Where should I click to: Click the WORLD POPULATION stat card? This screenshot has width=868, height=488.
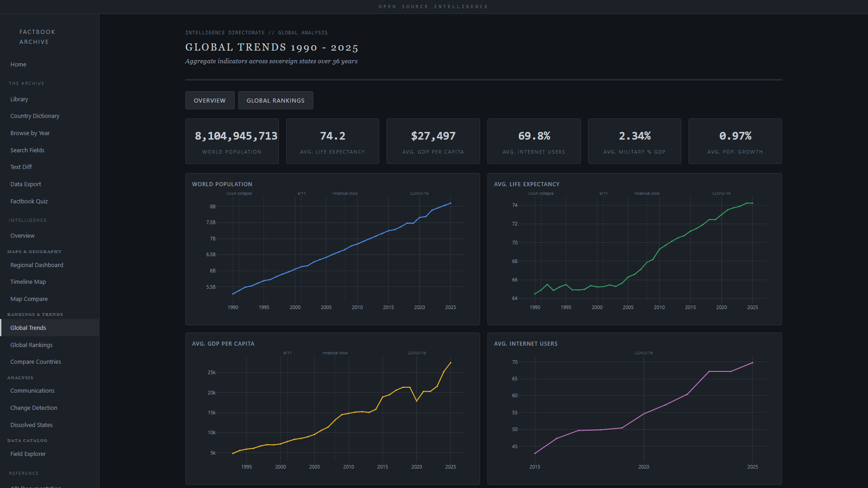[232, 141]
